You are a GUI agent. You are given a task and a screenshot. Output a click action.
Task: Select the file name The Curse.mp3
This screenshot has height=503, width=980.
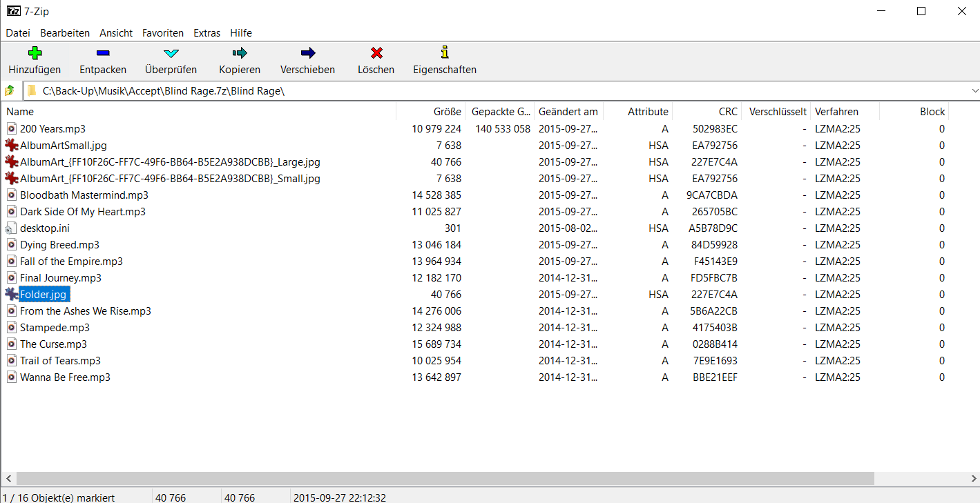pyautogui.click(x=53, y=344)
